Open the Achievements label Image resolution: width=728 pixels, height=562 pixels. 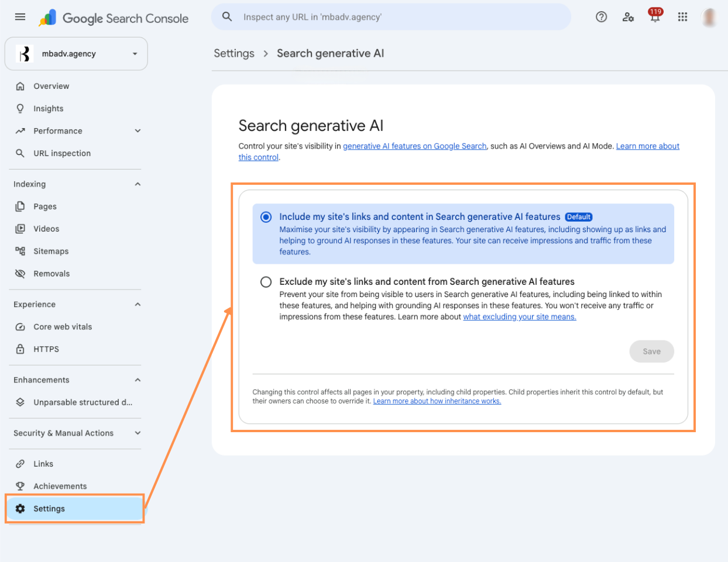click(x=60, y=487)
